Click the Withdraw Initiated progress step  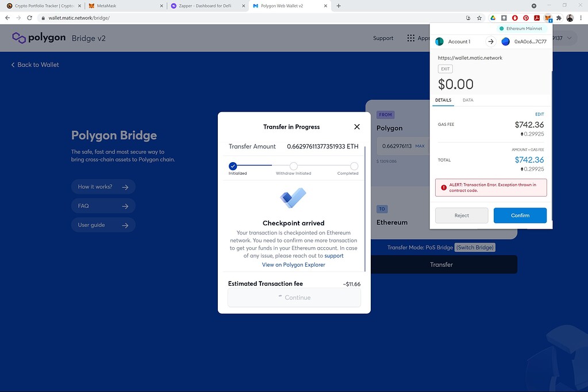point(293,166)
